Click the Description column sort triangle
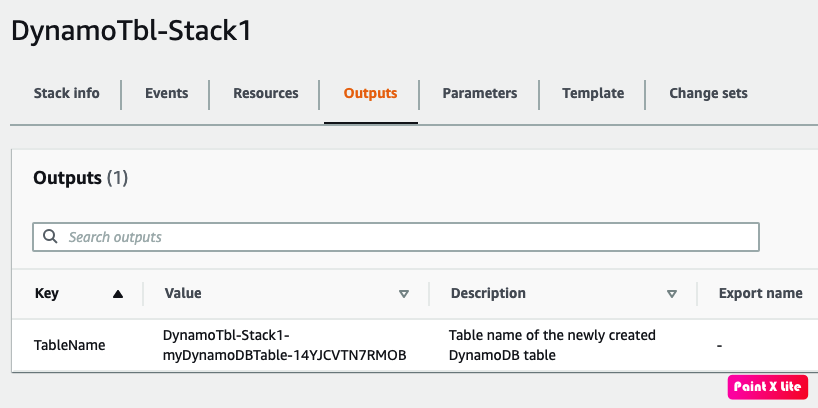 pyautogui.click(x=672, y=294)
